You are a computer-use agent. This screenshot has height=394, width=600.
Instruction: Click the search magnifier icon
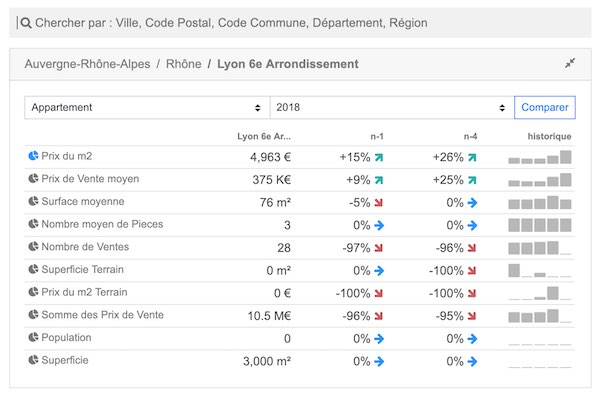pos(26,23)
